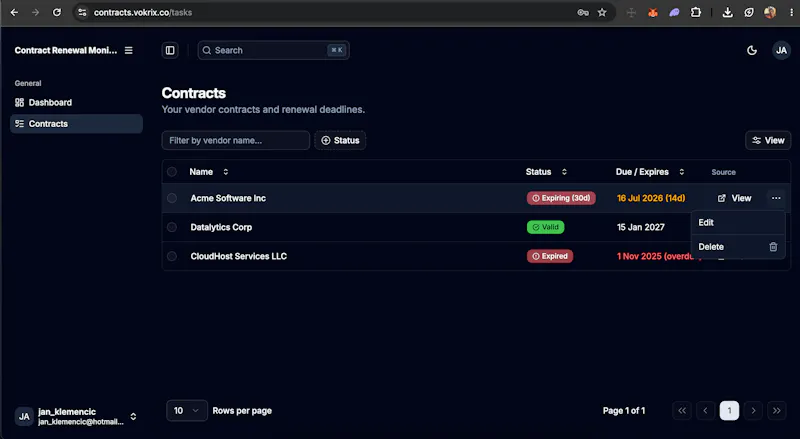Sort by Due / Expires column
This screenshot has width=800, height=439.
pos(650,172)
